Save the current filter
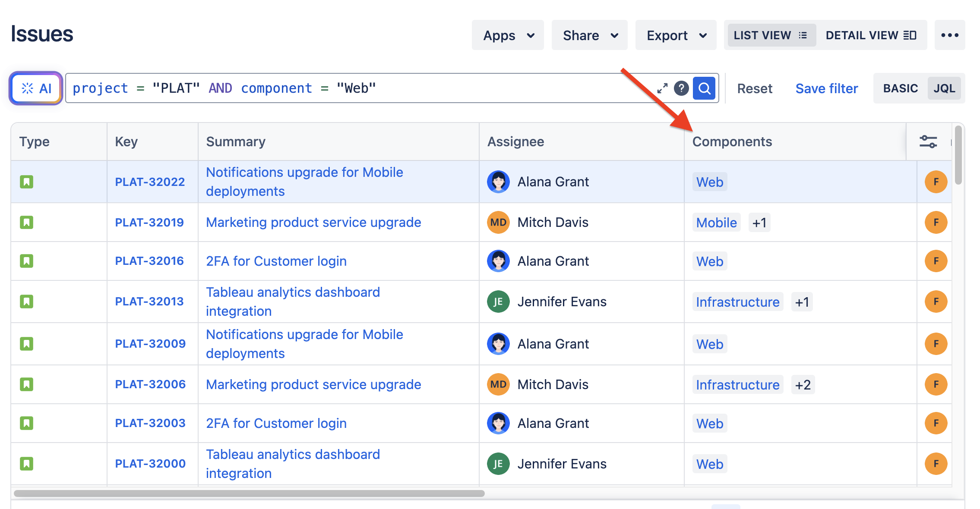980x509 pixels. pyautogui.click(x=826, y=88)
